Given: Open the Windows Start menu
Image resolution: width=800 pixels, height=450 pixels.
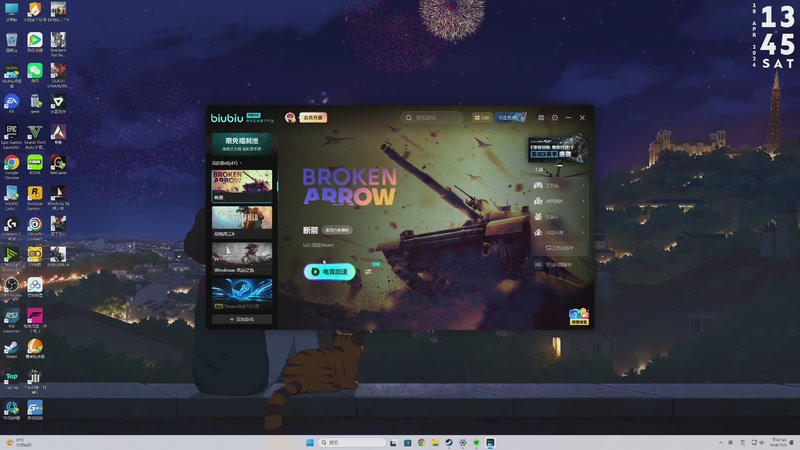Looking at the screenshot, I should point(310,442).
